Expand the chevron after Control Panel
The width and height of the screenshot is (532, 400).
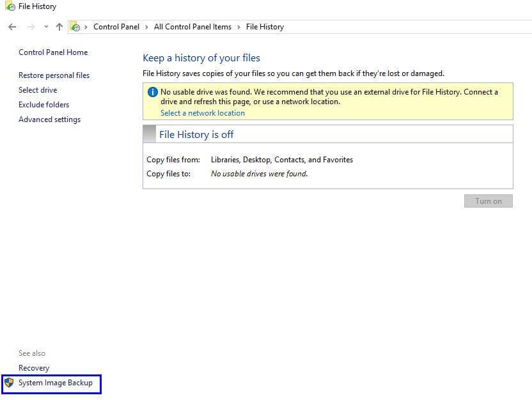[x=146, y=27]
